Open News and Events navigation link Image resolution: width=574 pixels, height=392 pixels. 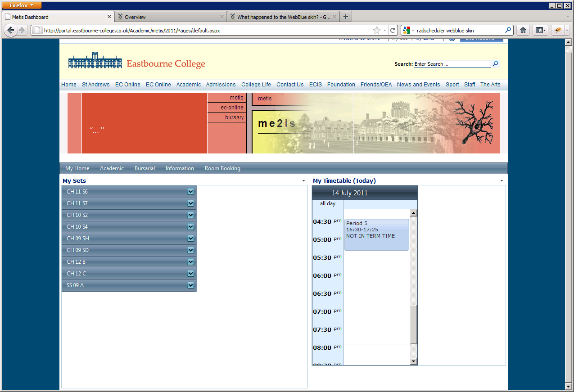(x=419, y=85)
